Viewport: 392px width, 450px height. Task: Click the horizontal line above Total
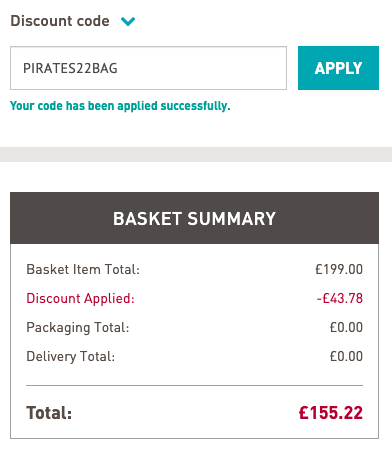coord(194,386)
